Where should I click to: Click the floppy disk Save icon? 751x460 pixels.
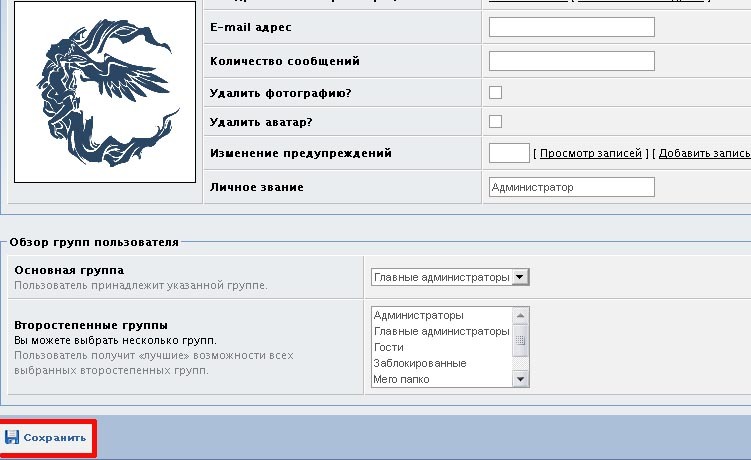pyautogui.click(x=12, y=438)
